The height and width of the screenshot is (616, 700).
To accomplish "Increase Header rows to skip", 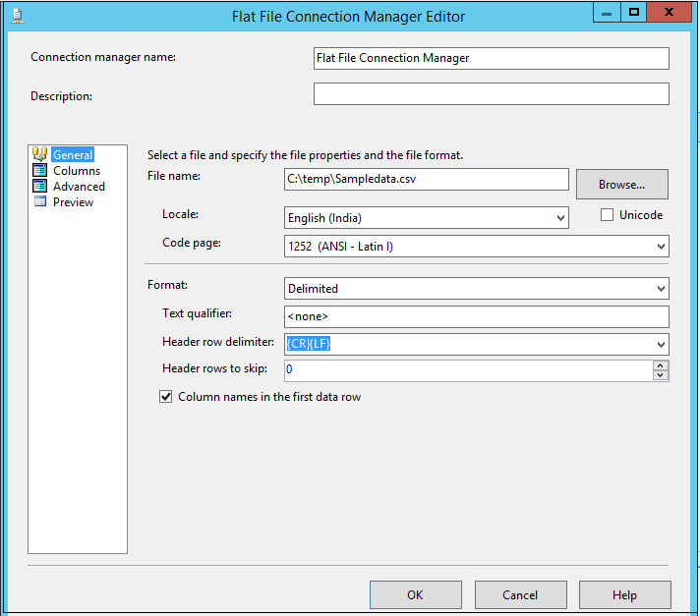I will click(661, 365).
